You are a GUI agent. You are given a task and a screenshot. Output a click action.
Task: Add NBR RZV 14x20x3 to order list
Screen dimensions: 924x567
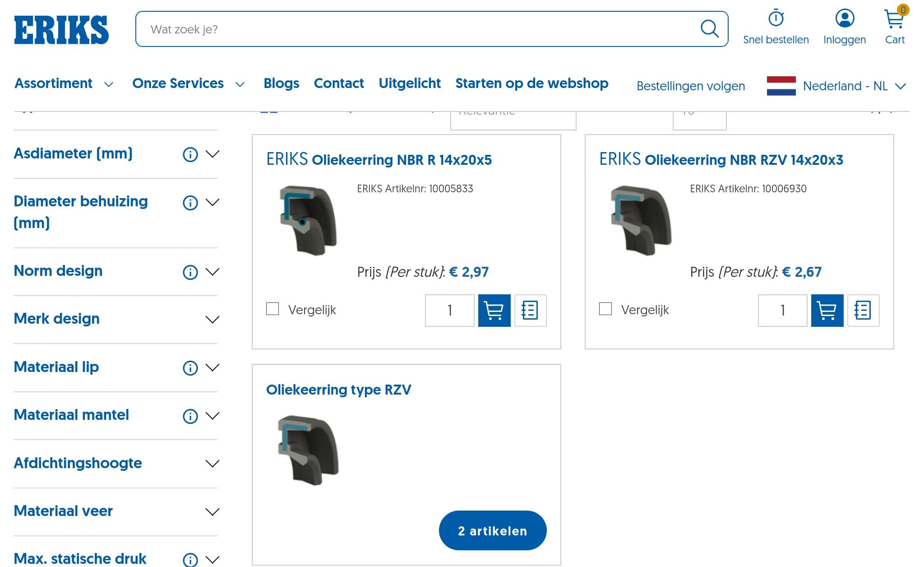point(863,311)
